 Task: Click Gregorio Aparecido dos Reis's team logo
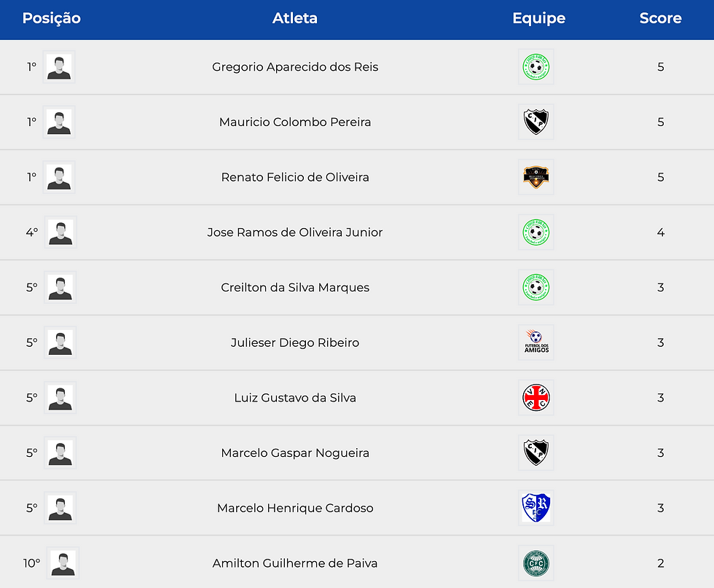point(535,67)
